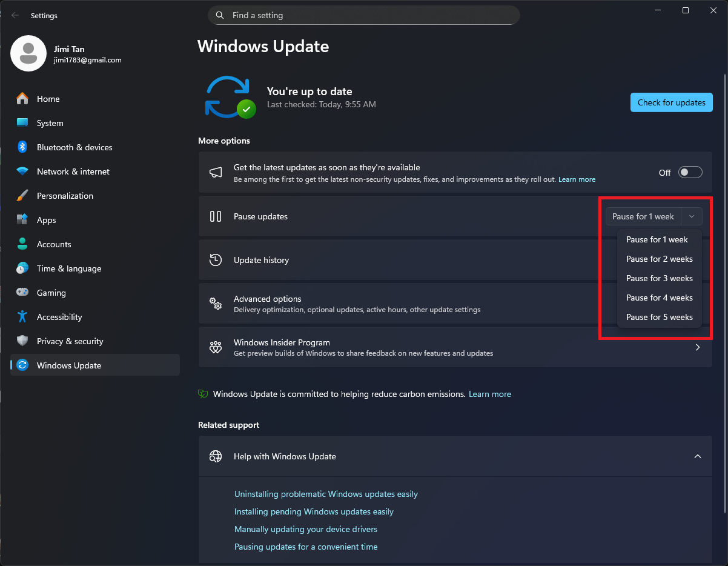Open the Accessibility figure icon

tap(22, 317)
